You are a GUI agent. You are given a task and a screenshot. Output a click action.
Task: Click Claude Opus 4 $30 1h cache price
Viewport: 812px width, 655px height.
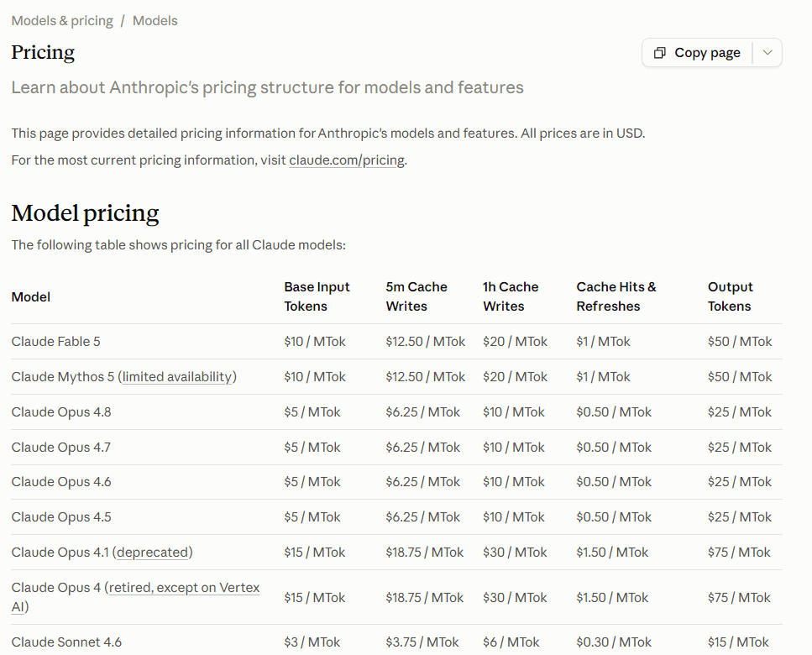coord(515,598)
